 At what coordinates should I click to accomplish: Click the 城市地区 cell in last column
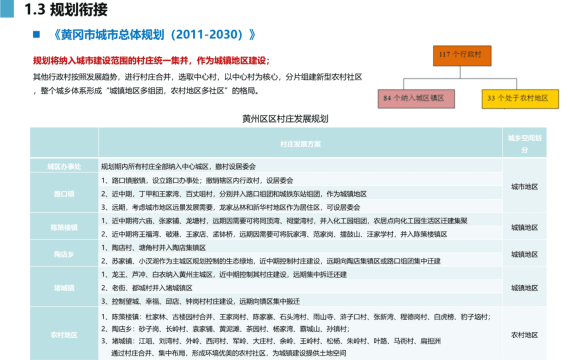[x=525, y=187]
